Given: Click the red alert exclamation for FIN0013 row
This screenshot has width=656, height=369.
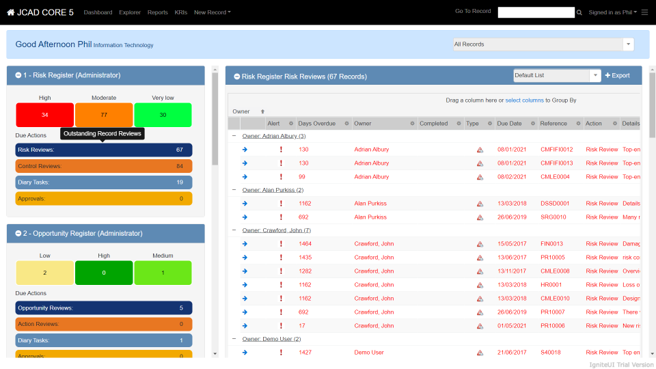Looking at the screenshot, I should (281, 244).
